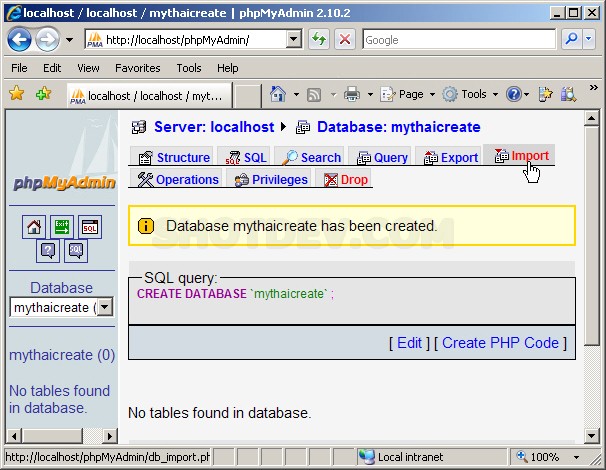
Task: Click the printer icon in command bar
Action: (x=352, y=94)
